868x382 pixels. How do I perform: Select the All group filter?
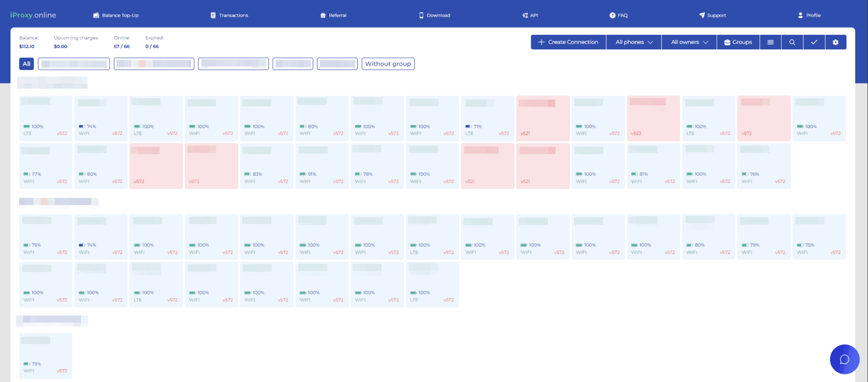click(27, 64)
